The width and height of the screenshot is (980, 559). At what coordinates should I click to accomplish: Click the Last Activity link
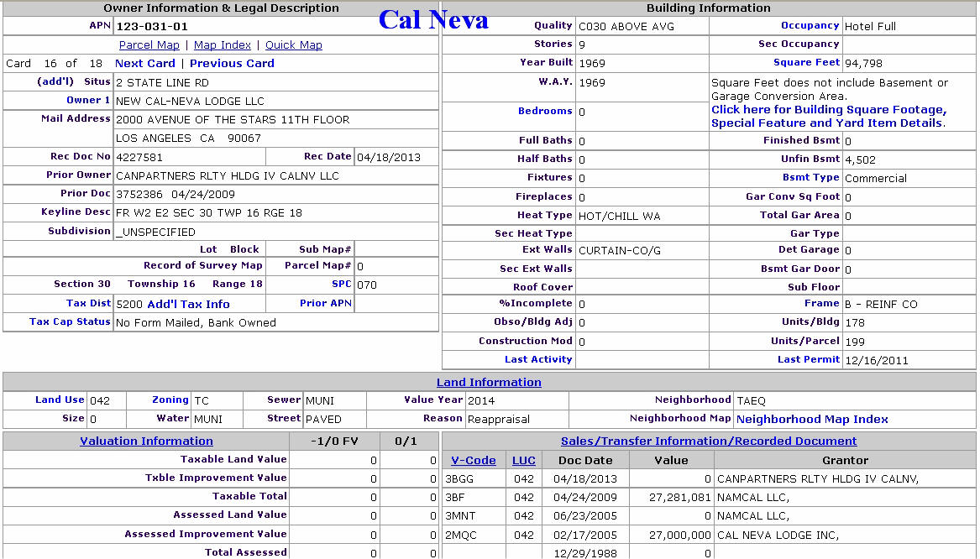538,360
